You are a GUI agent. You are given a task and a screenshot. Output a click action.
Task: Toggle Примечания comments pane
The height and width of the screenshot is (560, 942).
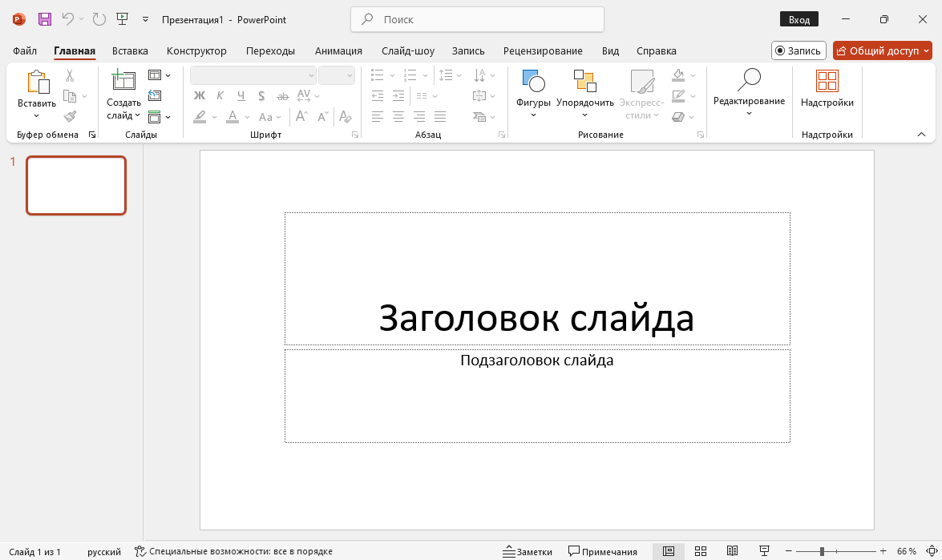pyautogui.click(x=603, y=551)
